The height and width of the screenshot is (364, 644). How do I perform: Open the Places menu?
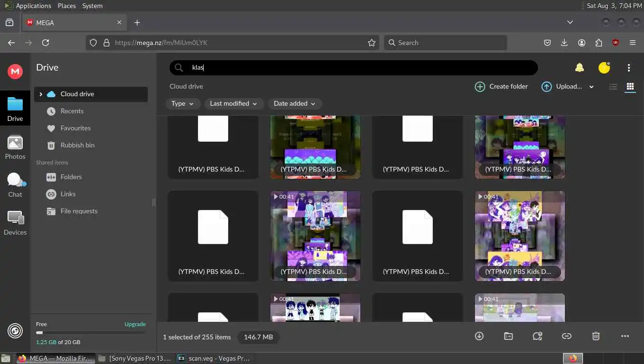coord(67,6)
